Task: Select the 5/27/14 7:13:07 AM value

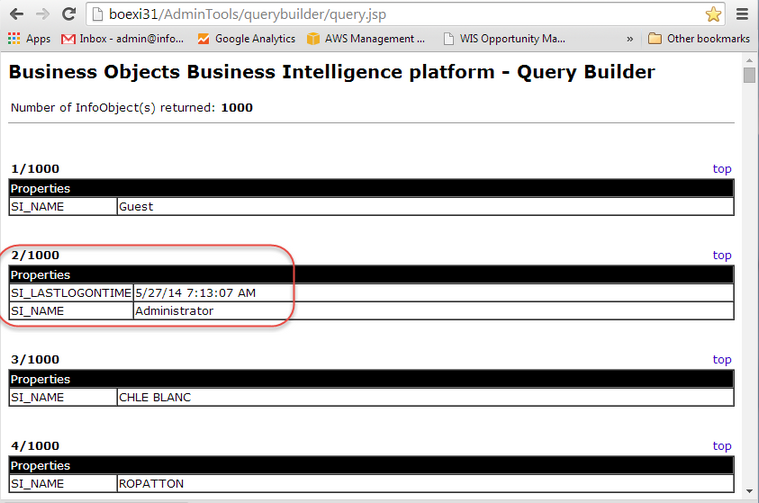Action: tap(195, 293)
